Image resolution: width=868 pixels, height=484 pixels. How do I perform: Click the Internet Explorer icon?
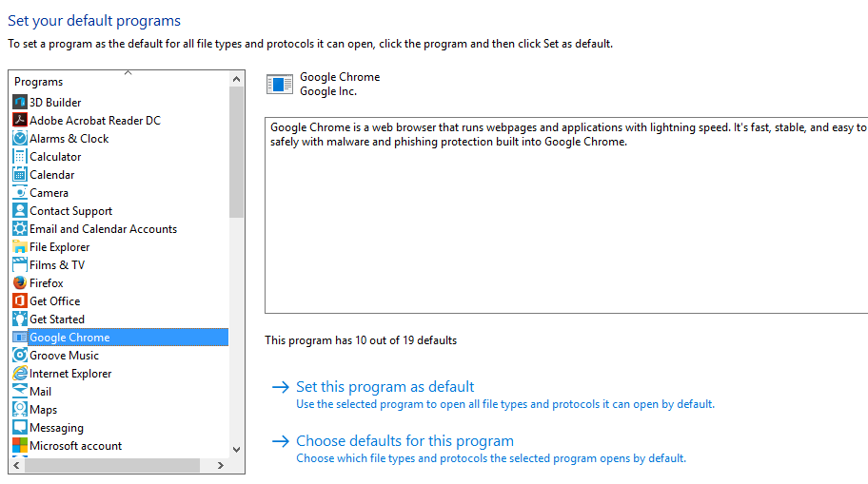(20, 374)
